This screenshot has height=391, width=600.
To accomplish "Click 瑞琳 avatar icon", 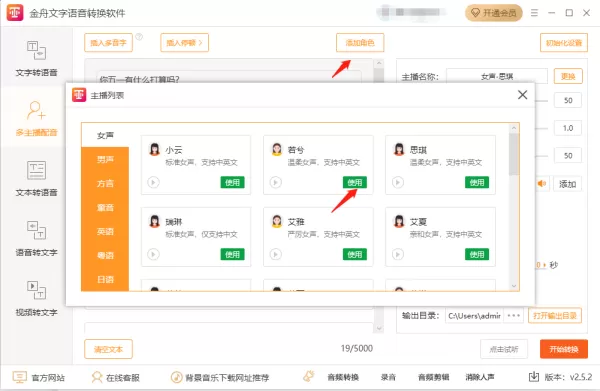I will (x=155, y=221).
